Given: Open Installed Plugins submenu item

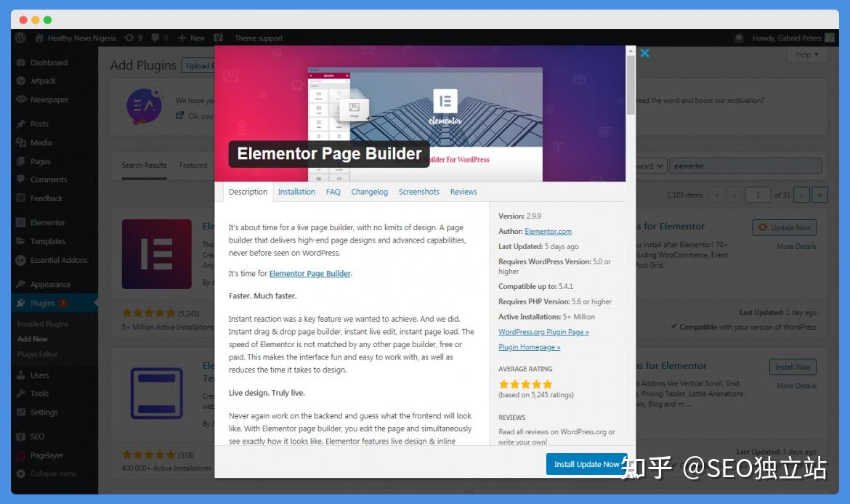Looking at the screenshot, I should pos(43,324).
